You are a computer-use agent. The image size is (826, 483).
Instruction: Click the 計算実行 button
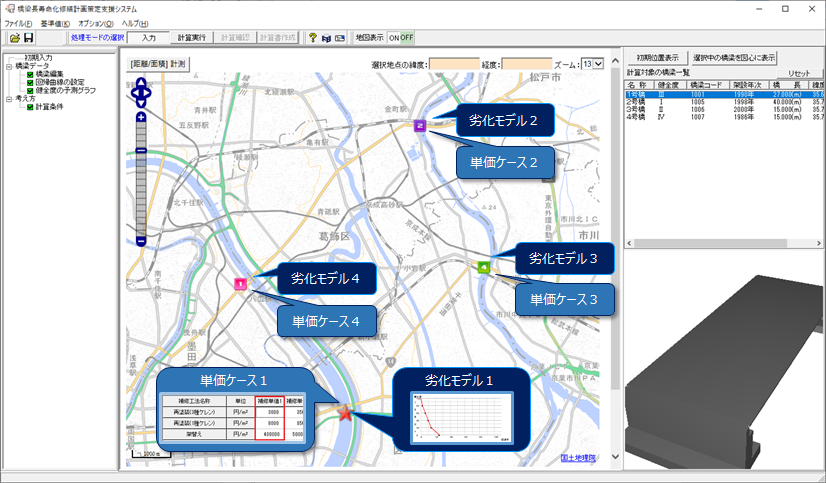192,38
